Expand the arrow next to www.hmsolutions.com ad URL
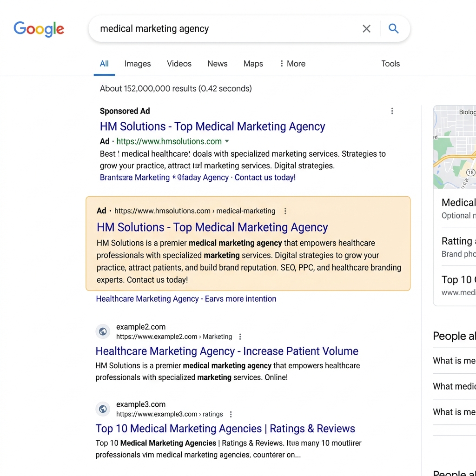 pos(227,141)
